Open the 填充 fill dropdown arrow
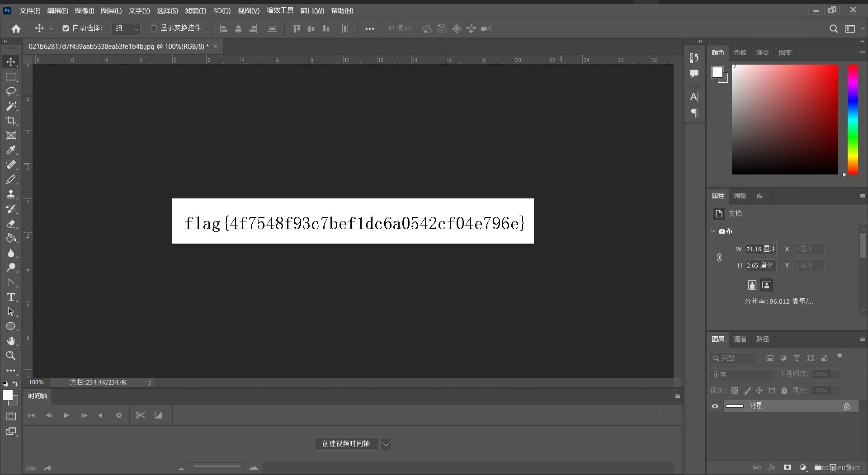868x475 pixels. (x=837, y=390)
